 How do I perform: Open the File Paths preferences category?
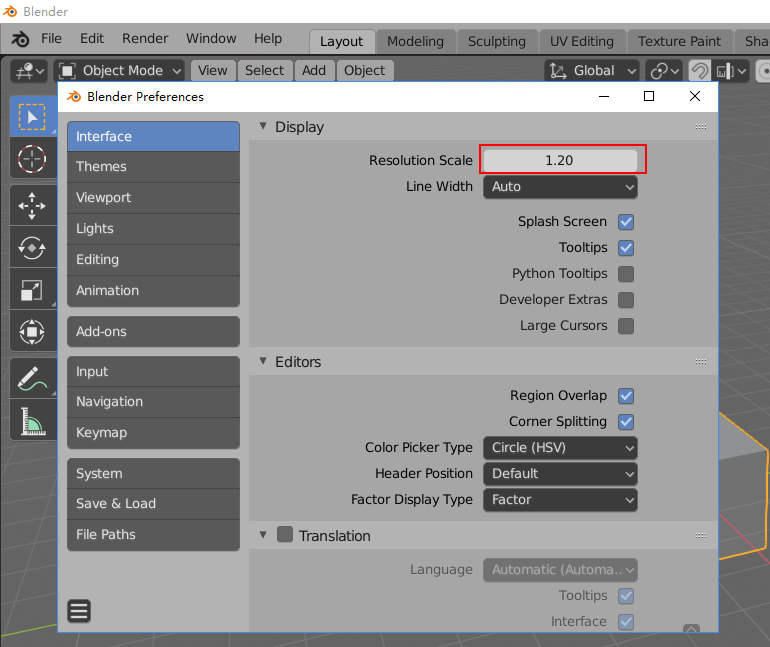click(153, 535)
